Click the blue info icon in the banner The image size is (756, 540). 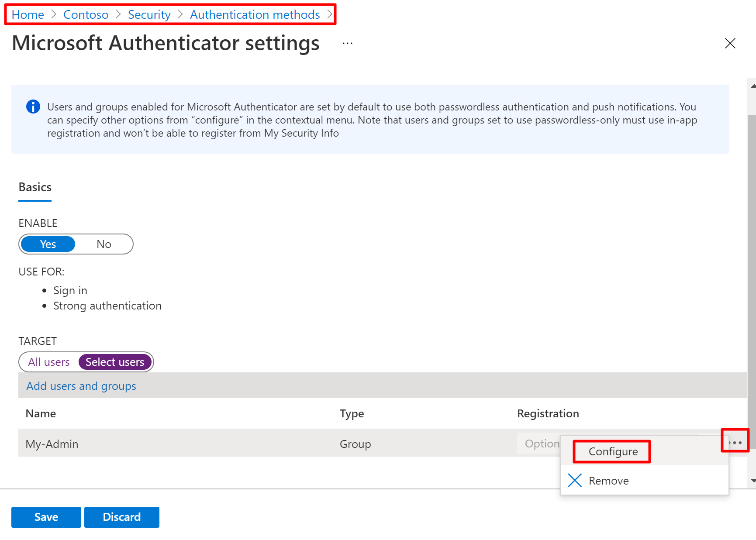[33, 107]
